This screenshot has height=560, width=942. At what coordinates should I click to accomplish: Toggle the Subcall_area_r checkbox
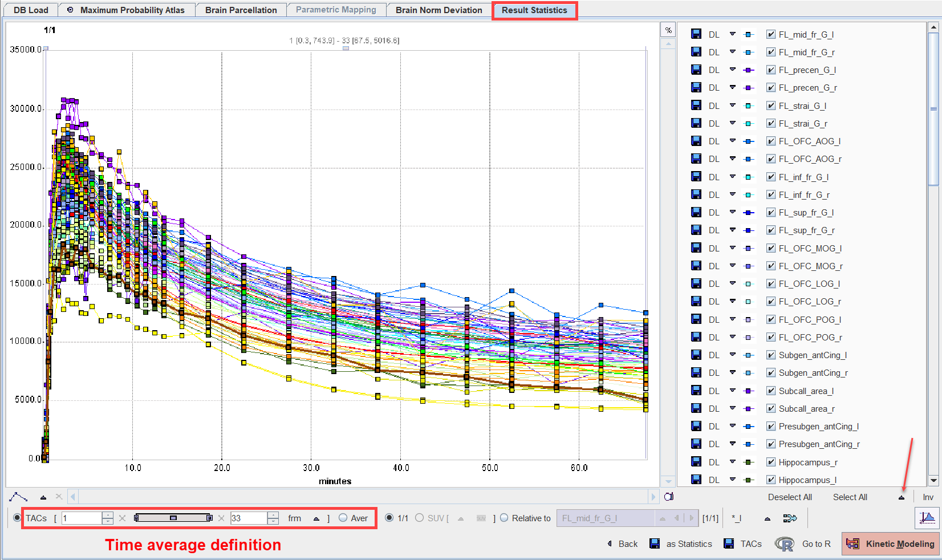coord(771,408)
